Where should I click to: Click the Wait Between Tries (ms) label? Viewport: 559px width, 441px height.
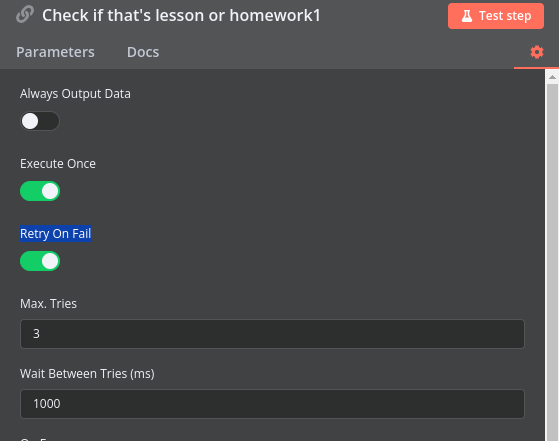[87, 374]
